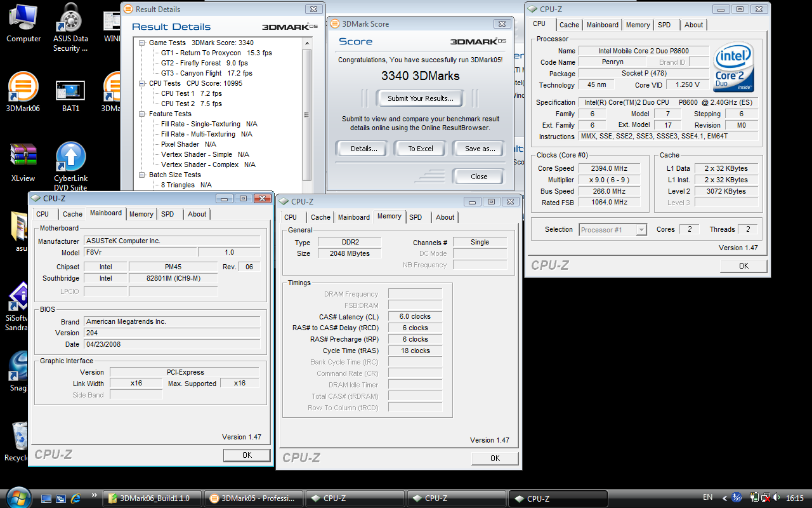This screenshot has width=812, height=508.
Task: Click the BIOS date field 04/23/2008
Action: [x=172, y=344]
